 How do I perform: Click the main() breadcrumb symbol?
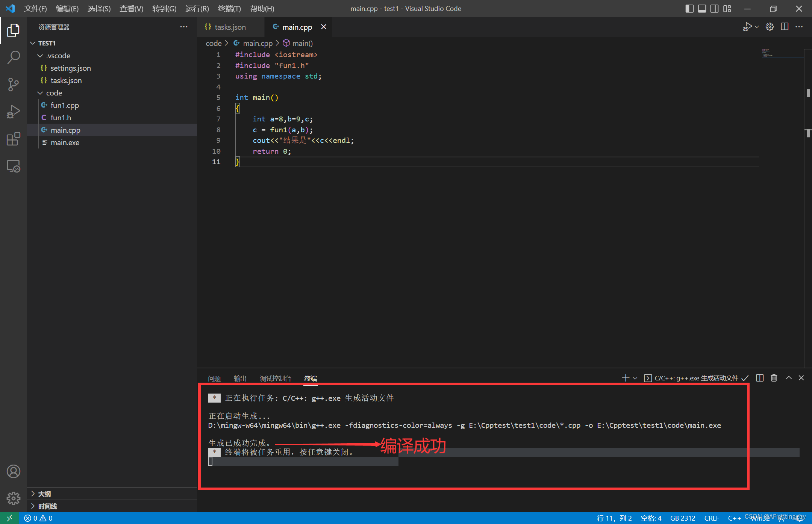(x=298, y=43)
